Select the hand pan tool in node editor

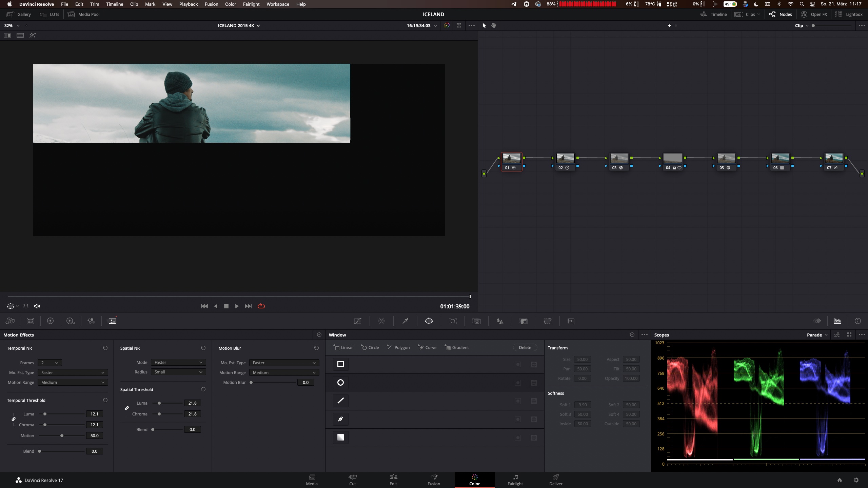tap(494, 25)
